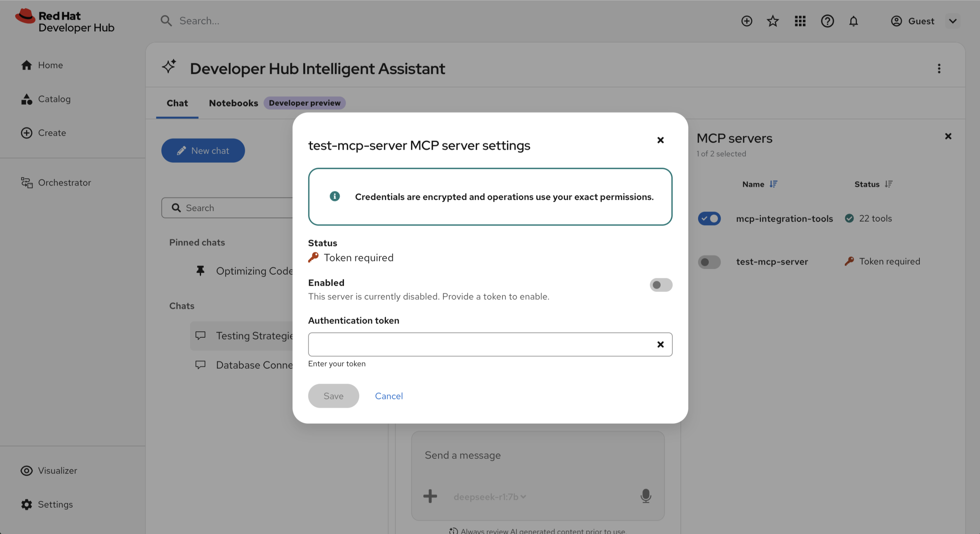
Task: Click the Developer preview badge
Action: click(x=305, y=103)
